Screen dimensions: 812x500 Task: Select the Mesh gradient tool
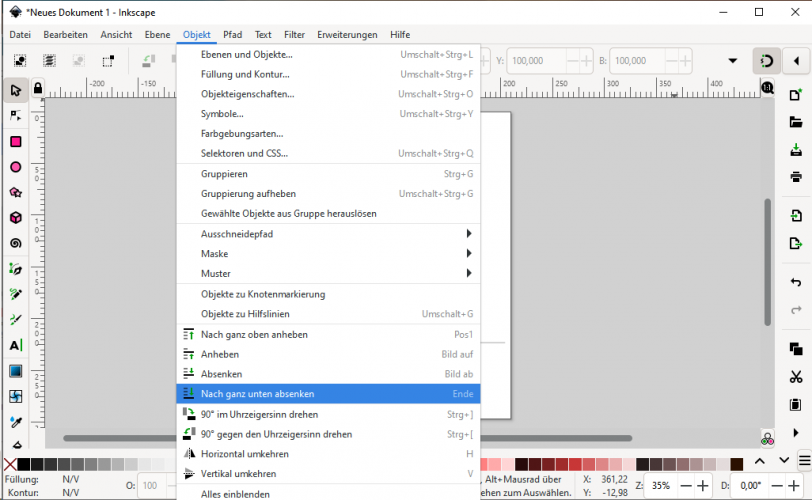16,396
